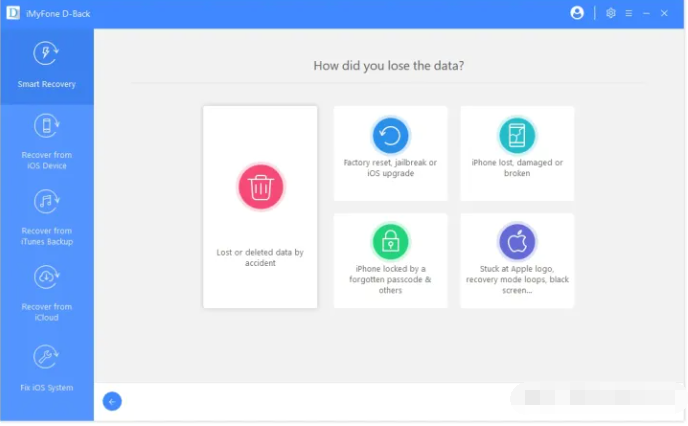This screenshot has height=426, width=688.
Task: Switch to Recover from iTunes Backup label
Action: point(47,236)
